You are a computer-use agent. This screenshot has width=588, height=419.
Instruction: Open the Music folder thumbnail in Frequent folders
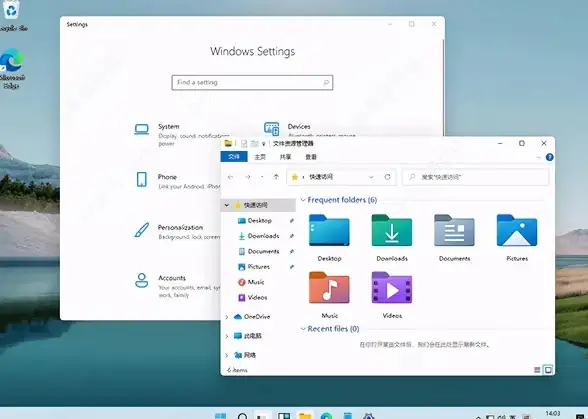pyautogui.click(x=329, y=295)
